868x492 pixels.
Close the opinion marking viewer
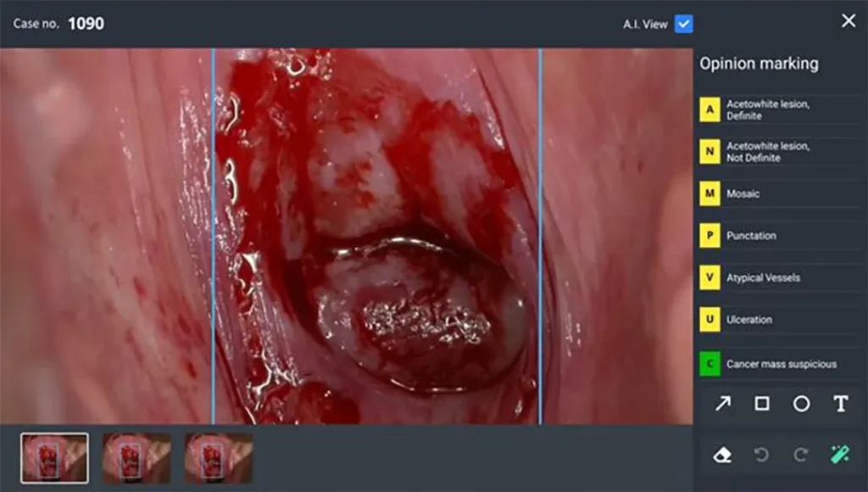click(848, 21)
